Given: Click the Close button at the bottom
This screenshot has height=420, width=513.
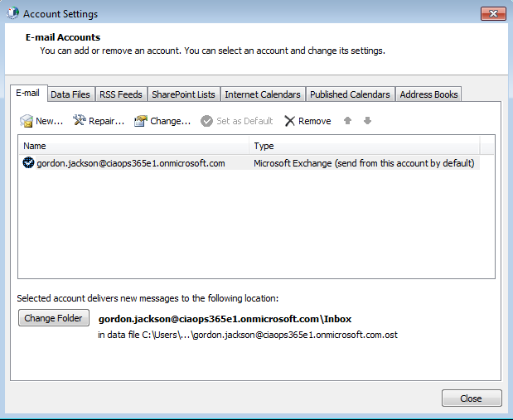Looking at the screenshot, I should click(472, 398).
